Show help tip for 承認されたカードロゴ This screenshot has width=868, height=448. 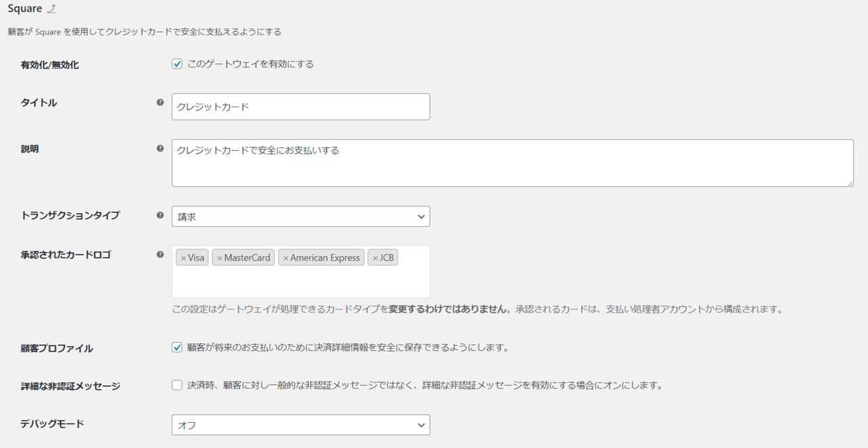(x=160, y=255)
